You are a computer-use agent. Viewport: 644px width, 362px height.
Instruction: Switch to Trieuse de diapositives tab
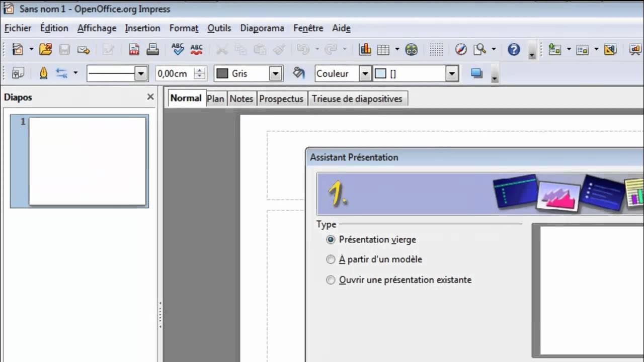(x=357, y=99)
